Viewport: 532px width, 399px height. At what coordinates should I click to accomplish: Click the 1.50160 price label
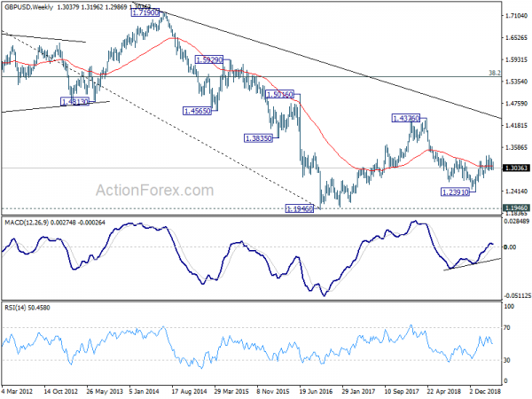(279, 94)
